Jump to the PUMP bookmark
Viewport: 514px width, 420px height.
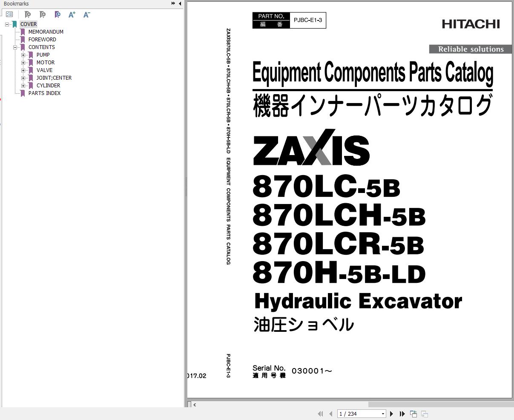coord(43,55)
